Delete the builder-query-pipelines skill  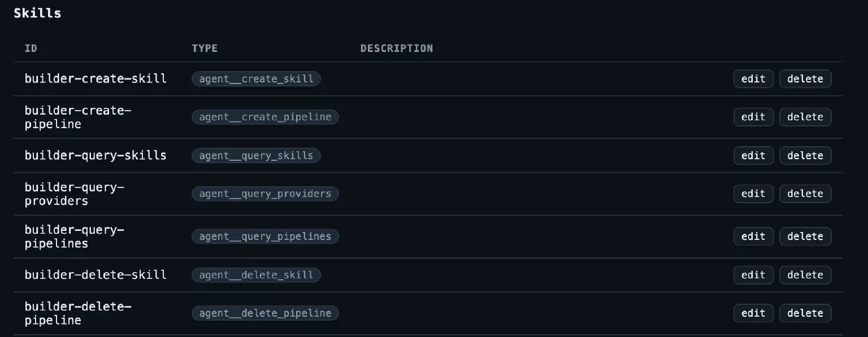(805, 237)
